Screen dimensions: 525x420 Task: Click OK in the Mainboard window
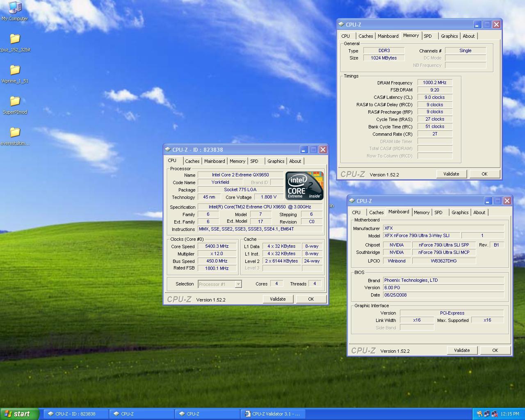pyautogui.click(x=495, y=350)
